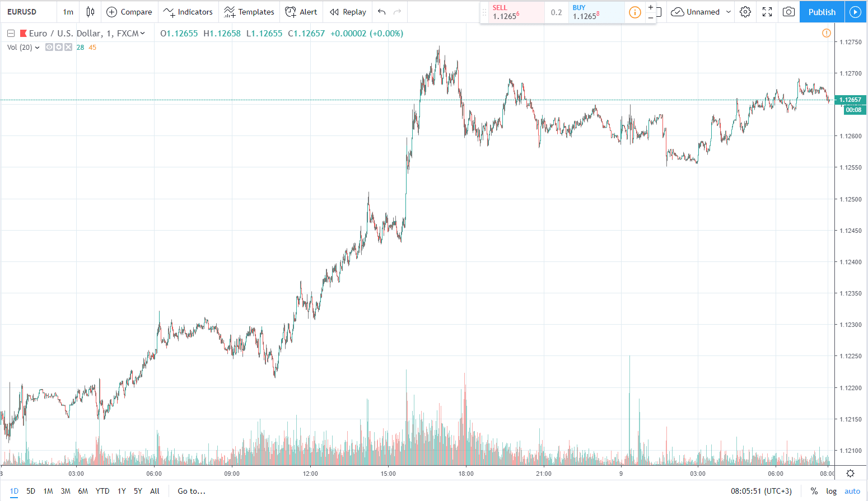
Task: Click the FXCM broker flag icon
Action: 24,34
